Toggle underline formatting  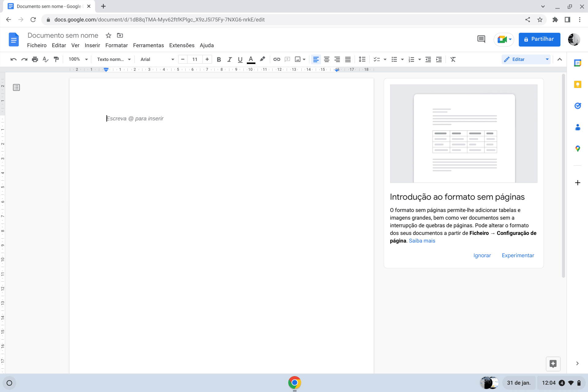pos(240,59)
